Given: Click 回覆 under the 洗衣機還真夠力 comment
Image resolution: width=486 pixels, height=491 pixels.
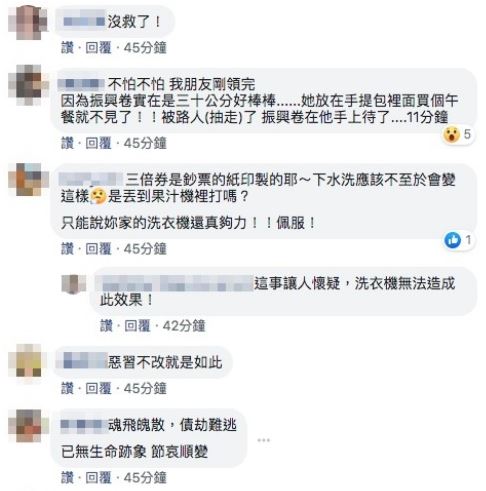Looking at the screenshot, I should click(x=98, y=249).
